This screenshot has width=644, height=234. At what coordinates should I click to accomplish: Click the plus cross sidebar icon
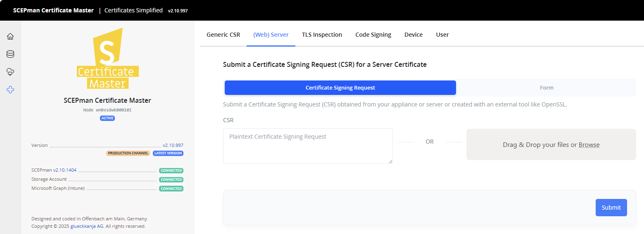[10, 90]
